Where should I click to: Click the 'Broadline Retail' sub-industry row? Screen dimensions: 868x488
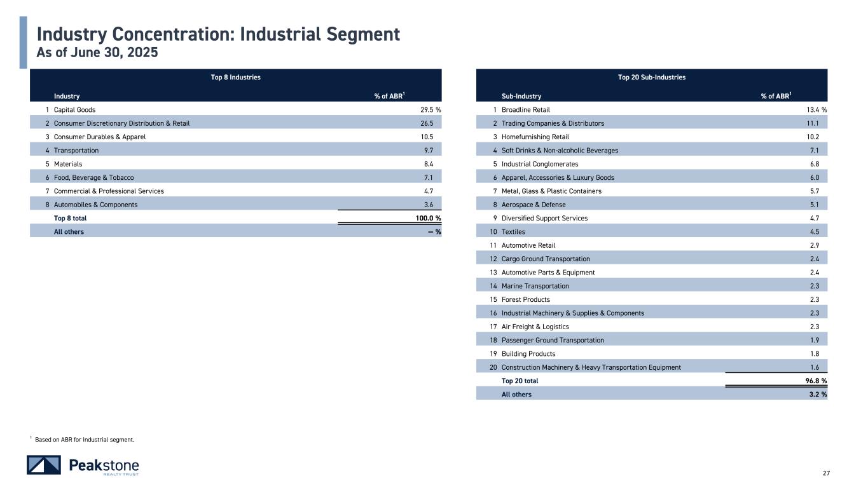tap(526, 110)
